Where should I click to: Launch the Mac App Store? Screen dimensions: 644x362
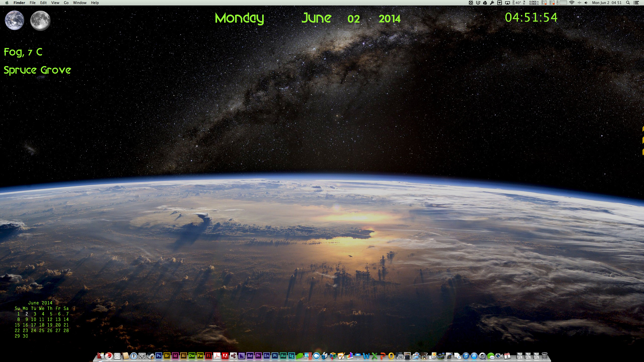(474, 356)
